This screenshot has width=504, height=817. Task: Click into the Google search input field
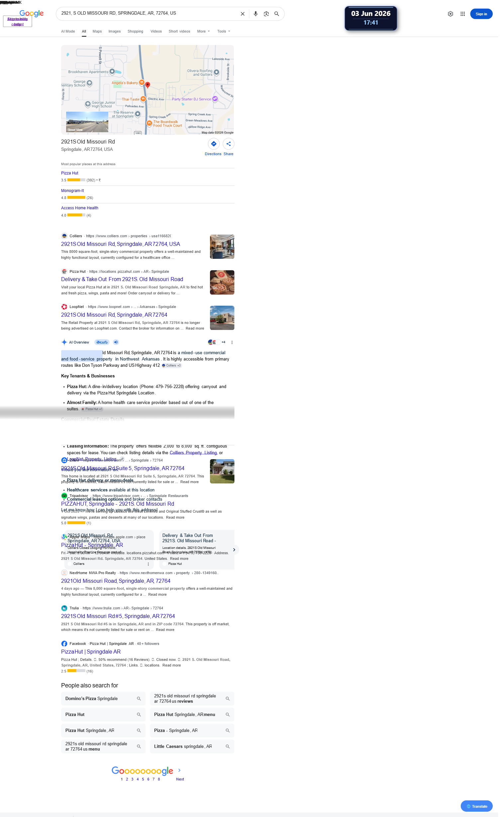149,14
